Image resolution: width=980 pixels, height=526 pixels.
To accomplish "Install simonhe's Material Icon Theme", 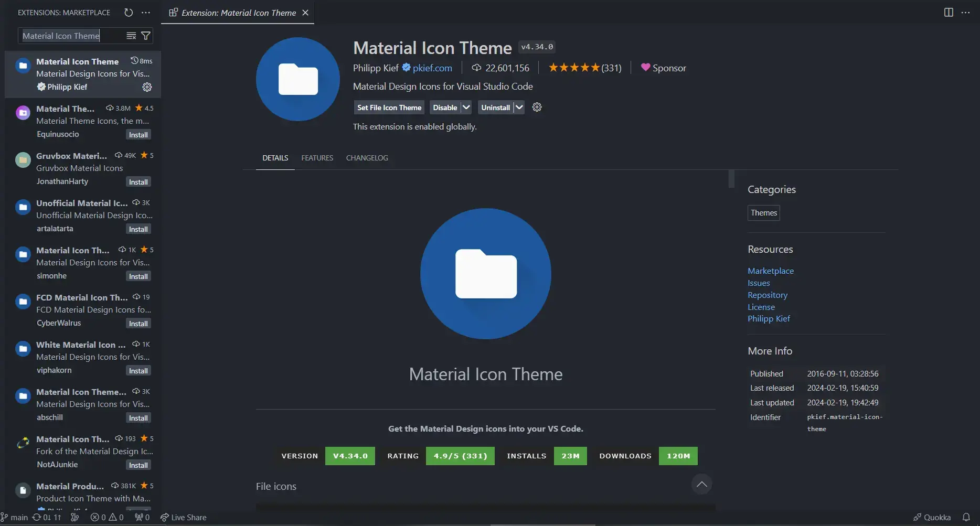I will pos(139,276).
